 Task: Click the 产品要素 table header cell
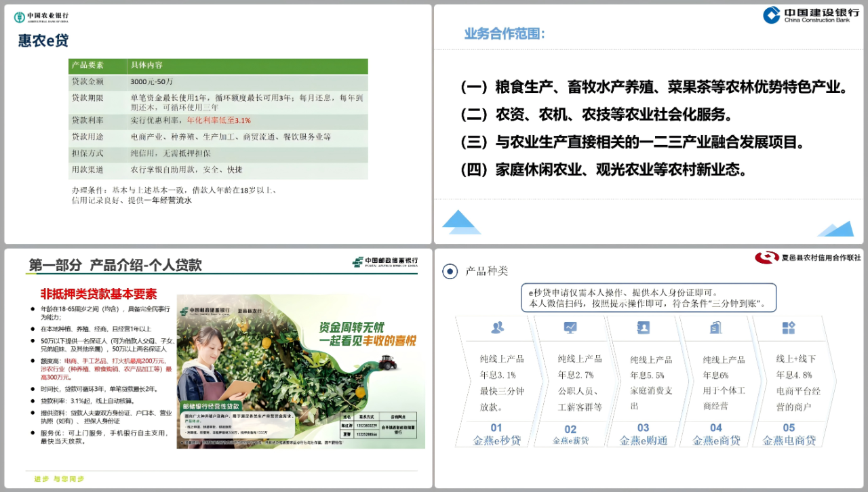point(97,66)
